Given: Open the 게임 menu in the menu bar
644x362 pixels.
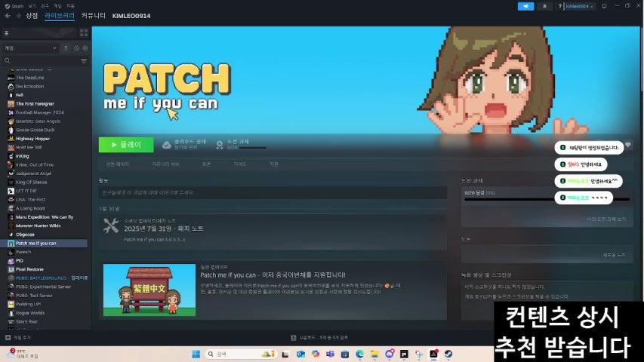Looking at the screenshot, I should [58, 6].
